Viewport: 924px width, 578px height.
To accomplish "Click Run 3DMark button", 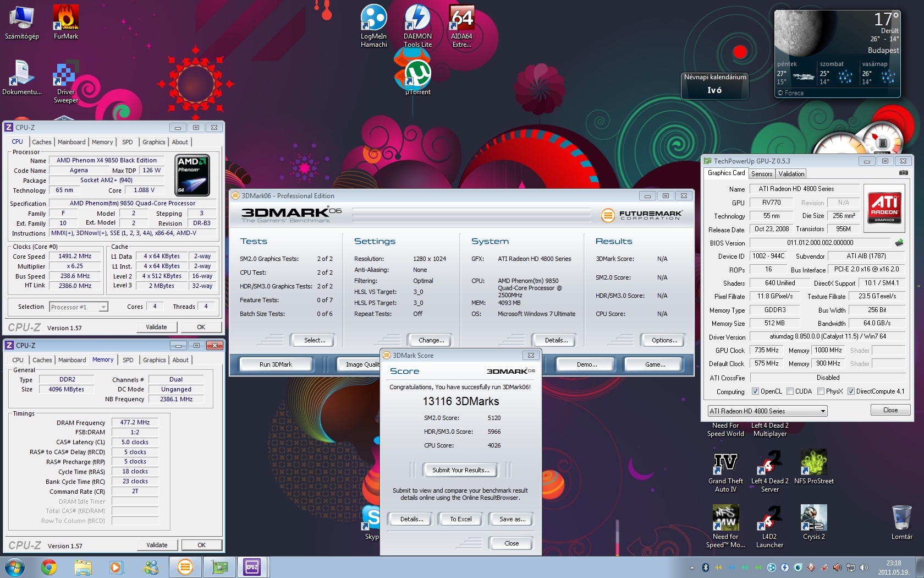I will point(276,364).
